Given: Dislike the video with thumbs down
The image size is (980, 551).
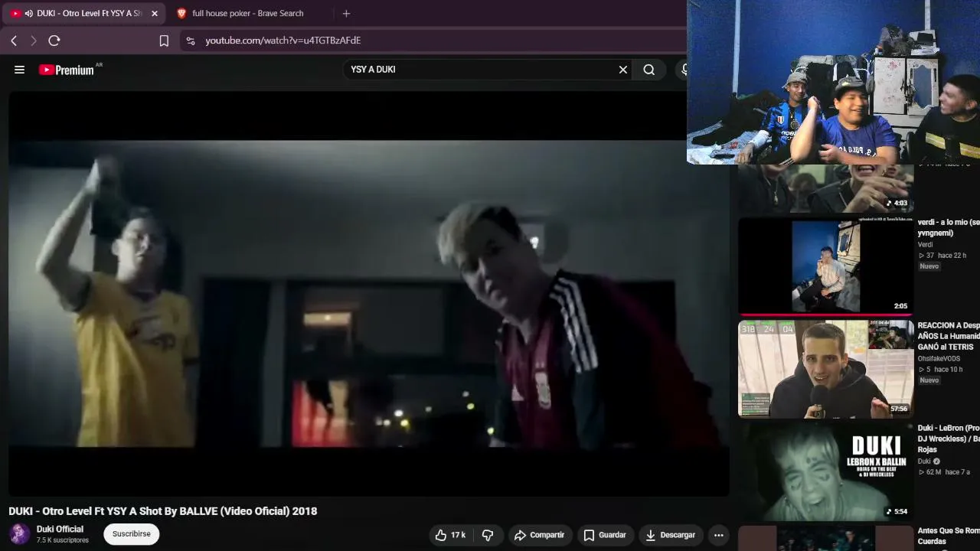Looking at the screenshot, I should point(488,535).
